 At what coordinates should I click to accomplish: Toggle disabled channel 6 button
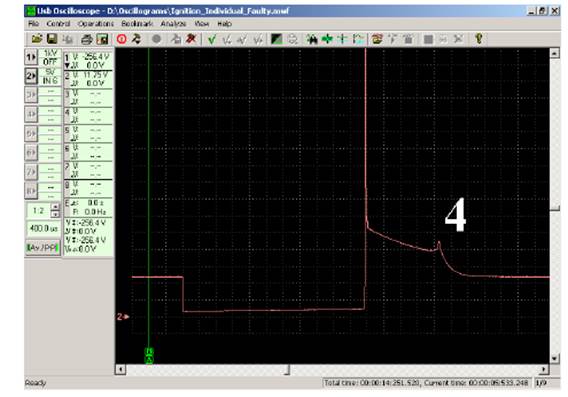click(31, 152)
